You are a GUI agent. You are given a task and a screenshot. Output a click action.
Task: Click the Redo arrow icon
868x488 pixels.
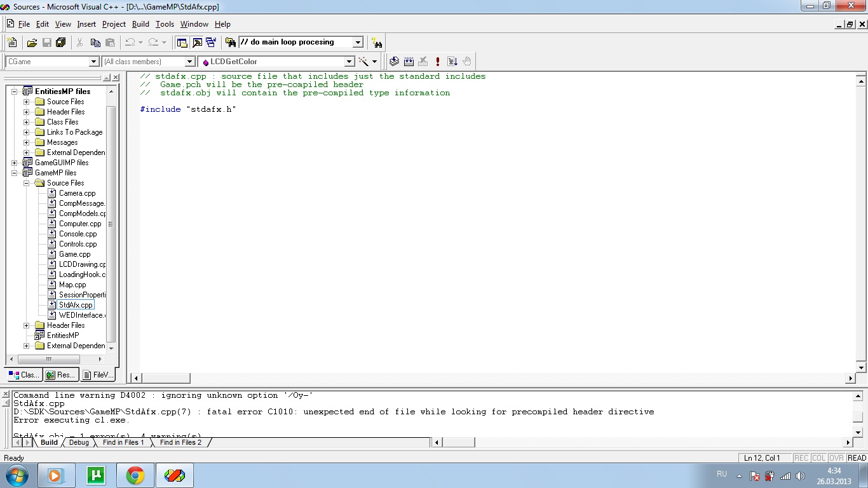[x=153, y=43]
